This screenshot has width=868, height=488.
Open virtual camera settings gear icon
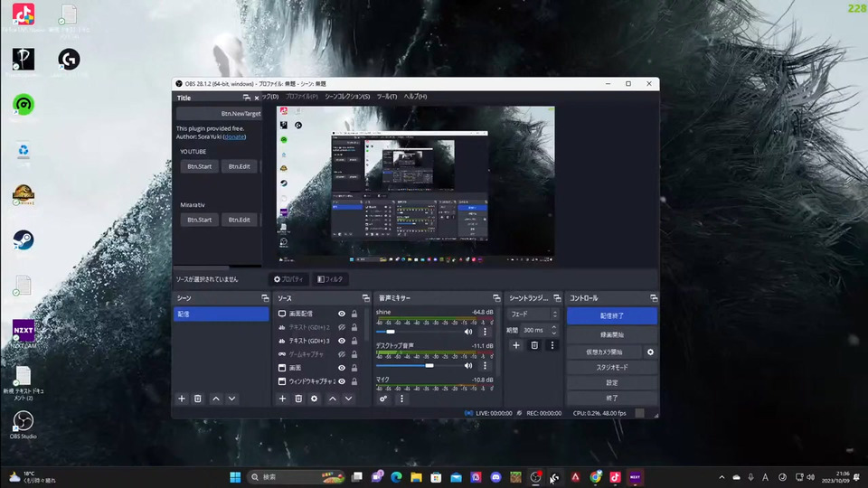coord(650,352)
